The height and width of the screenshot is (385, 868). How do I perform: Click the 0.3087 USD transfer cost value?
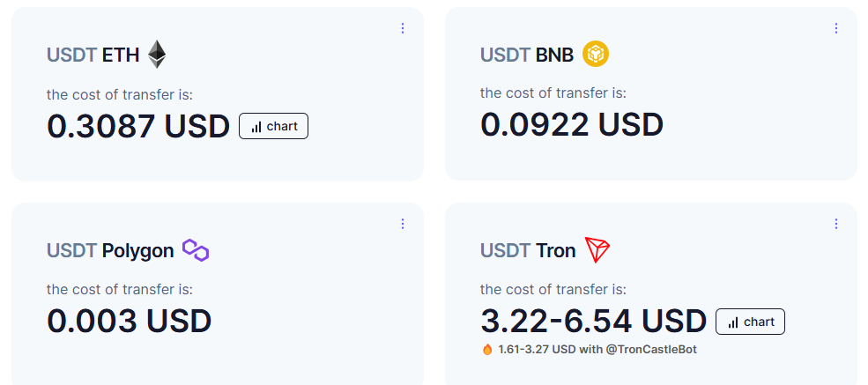(x=137, y=126)
